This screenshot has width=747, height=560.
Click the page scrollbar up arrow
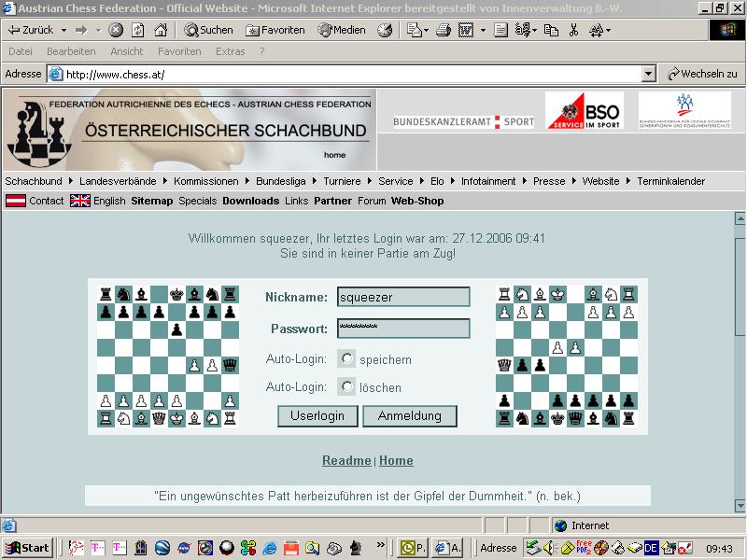coord(740,218)
